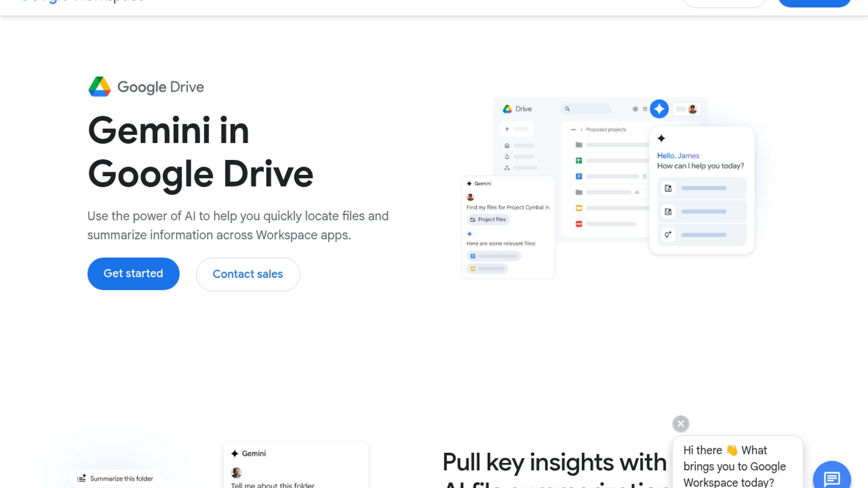Image resolution: width=868 pixels, height=488 pixels.
Task: Click the red PDF file icon
Action: [579, 224]
